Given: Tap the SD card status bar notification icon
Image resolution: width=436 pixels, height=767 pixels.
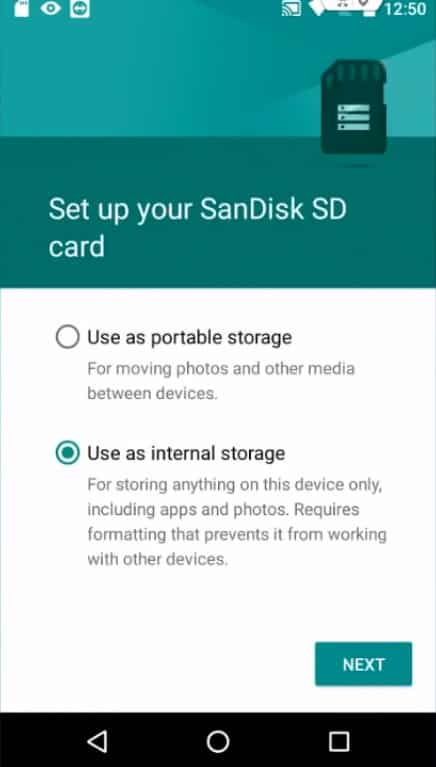Looking at the screenshot, I should coord(22,8).
